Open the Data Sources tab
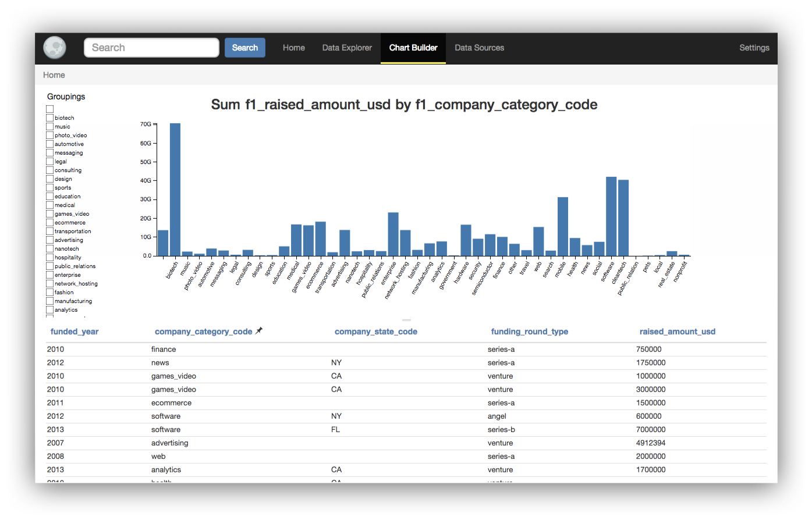The image size is (812, 520). tap(480, 48)
